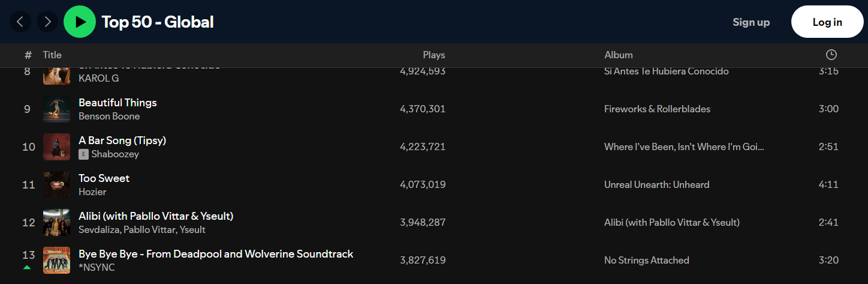Open the Beautiful Things album cover

[x=57, y=109]
